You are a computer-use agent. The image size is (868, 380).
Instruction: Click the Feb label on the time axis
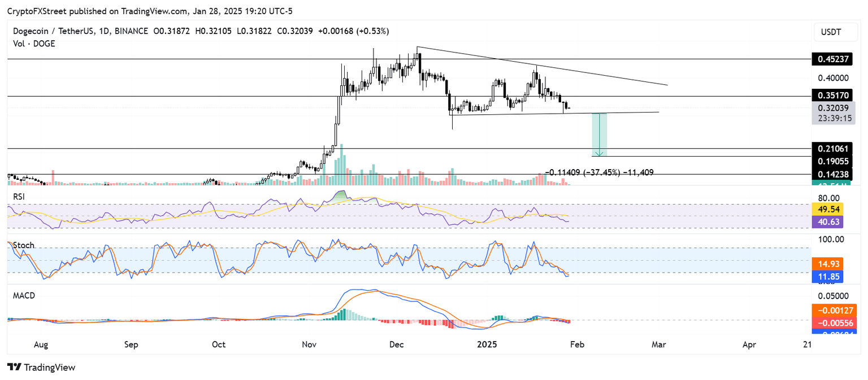(x=577, y=344)
